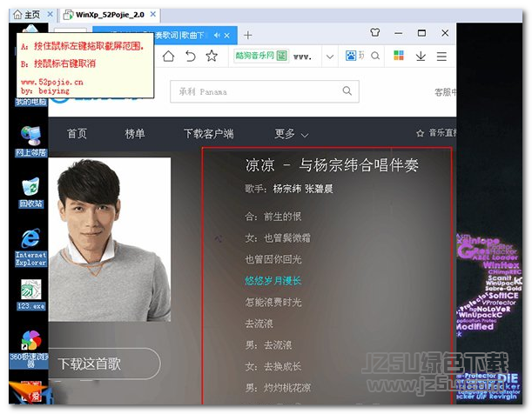Click the lyric line 女: 去换成长
532x414 pixels.
[x=273, y=366]
